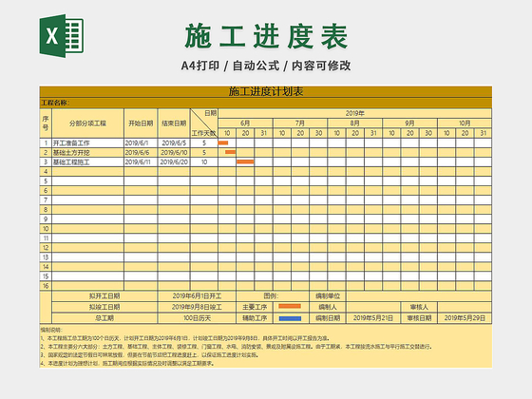Screen dimensions: 532x399
Task: Click the 辅助工序 legend label
Action: pyautogui.click(x=255, y=318)
